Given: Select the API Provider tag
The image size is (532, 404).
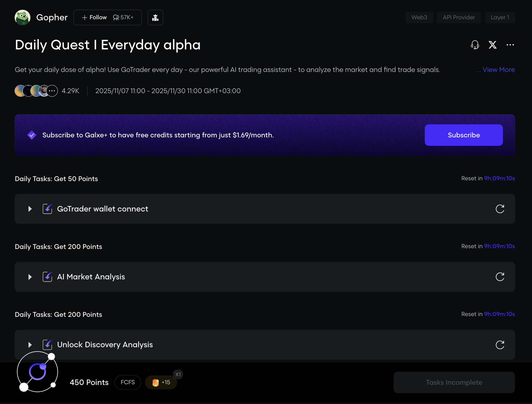Looking at the screenshot, I should (459, 17).
